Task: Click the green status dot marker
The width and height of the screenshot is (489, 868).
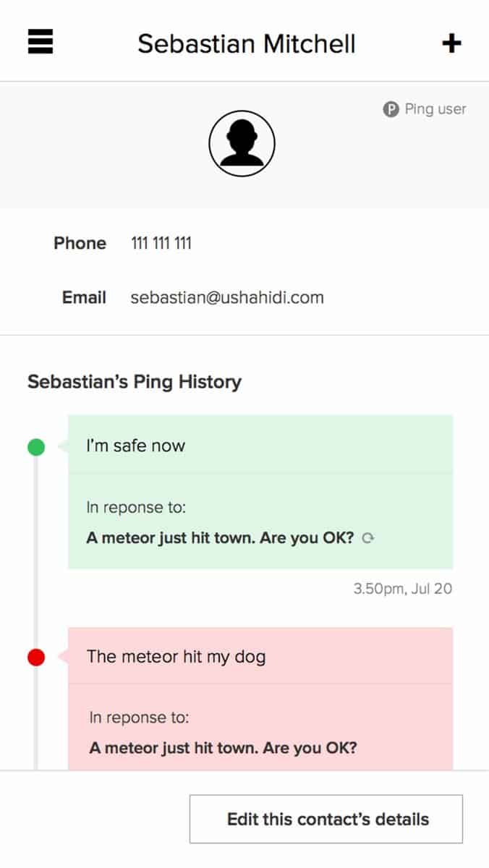Action: (x=36, y=448)
